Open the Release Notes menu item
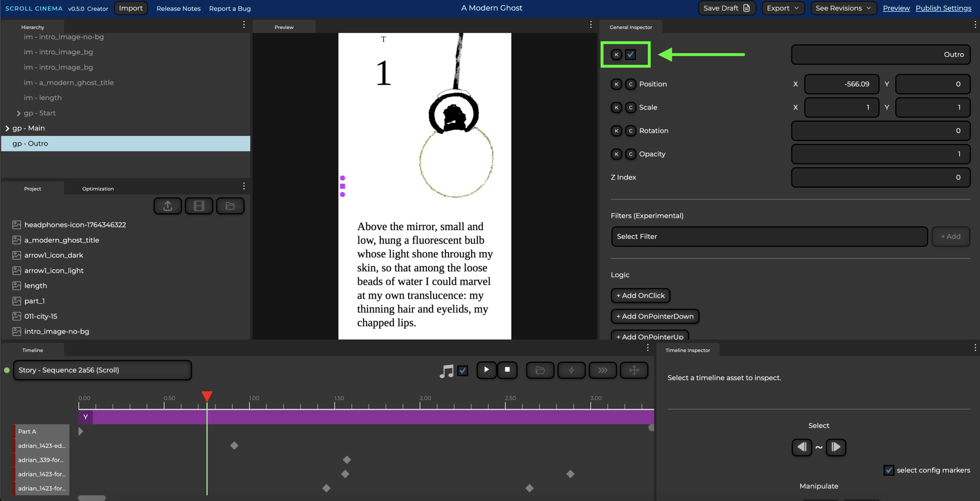 pos(178,8)
